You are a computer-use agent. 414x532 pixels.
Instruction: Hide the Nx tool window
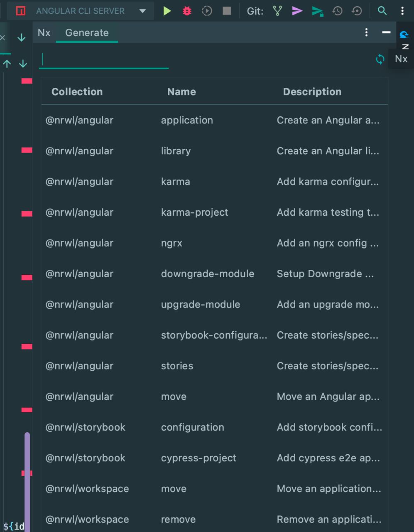pos(386,32)
